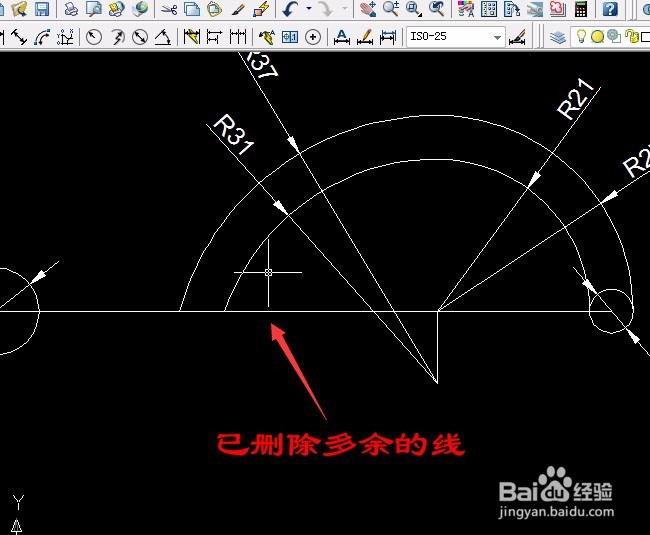Click the R21 dimension text
650x535 pixels.
[576, 99]
